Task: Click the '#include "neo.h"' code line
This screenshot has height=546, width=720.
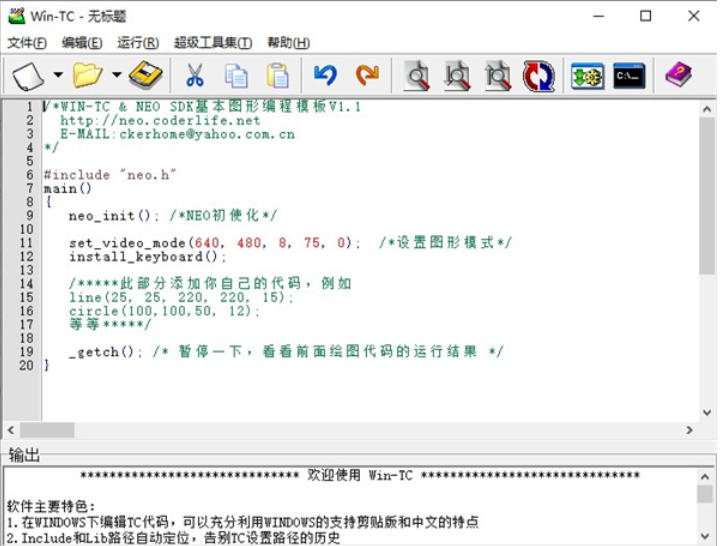Action: [109, 175]
